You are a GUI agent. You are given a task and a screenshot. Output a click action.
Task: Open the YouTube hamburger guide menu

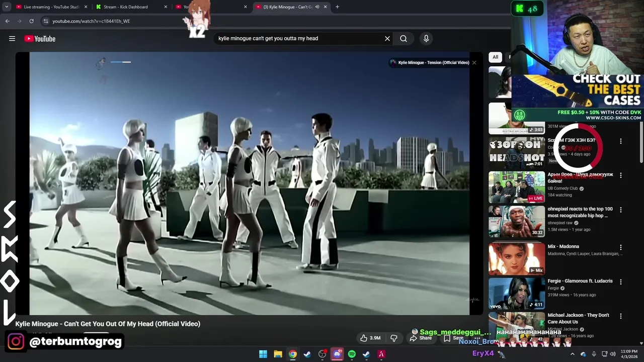point(12,39)
